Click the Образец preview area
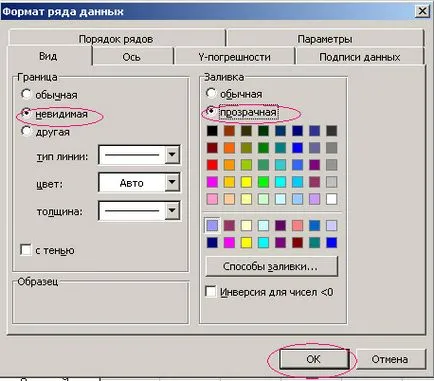Screen dimensions: 434x381 (101, 303)
